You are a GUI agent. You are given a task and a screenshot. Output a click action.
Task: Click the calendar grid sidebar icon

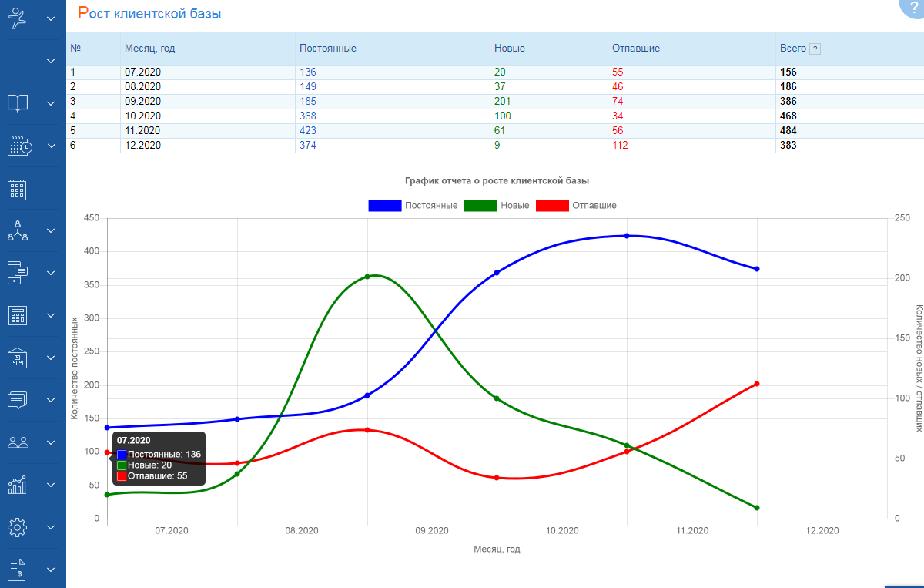(x=18, y=189)
